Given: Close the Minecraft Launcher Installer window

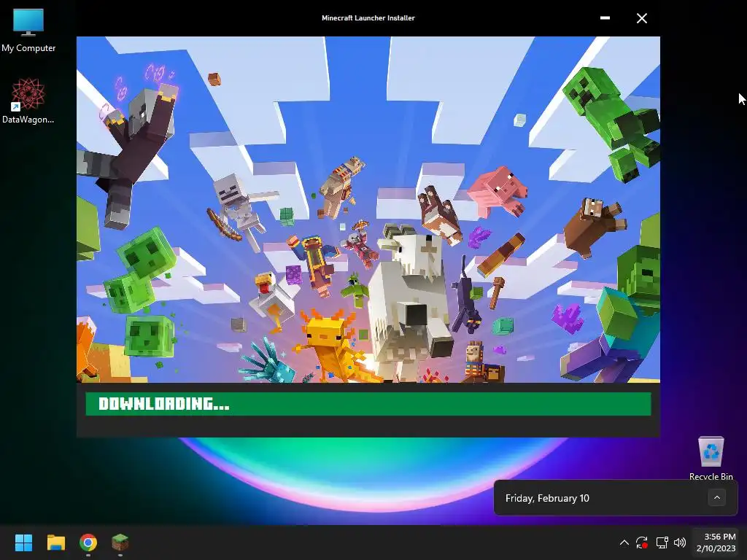Looking at the screenshot, I should point(642,18).
